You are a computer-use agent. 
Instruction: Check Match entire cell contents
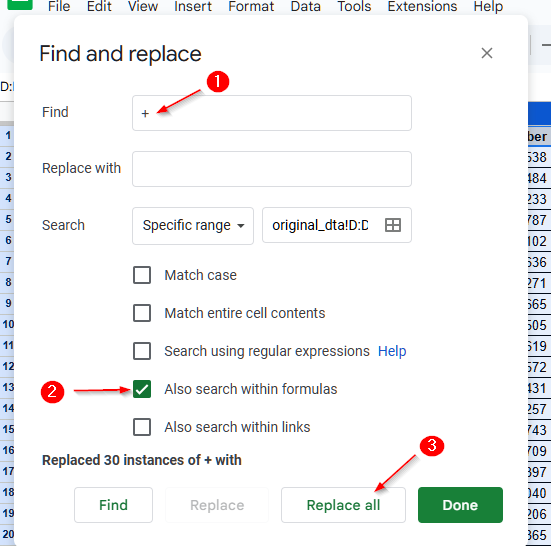142,313
